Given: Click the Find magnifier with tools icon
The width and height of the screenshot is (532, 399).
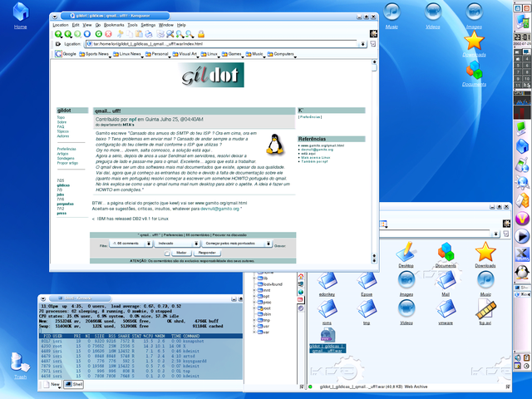Looking at the screenshot, I should (x=170, y=34).
